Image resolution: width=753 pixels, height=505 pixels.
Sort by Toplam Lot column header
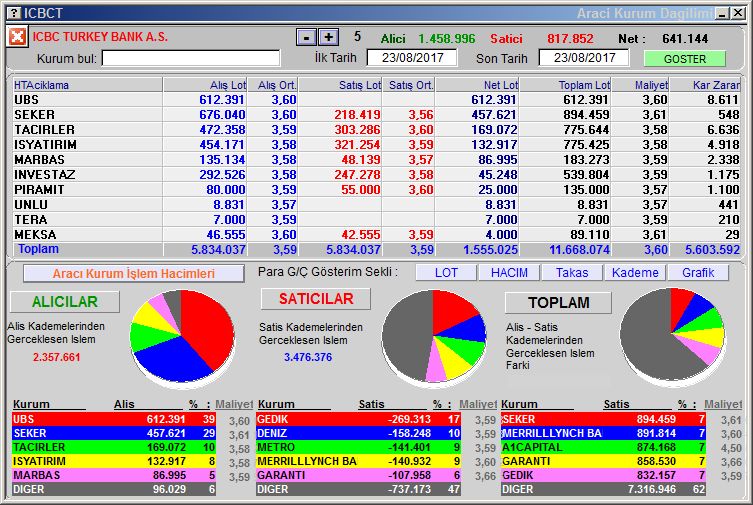565,85
